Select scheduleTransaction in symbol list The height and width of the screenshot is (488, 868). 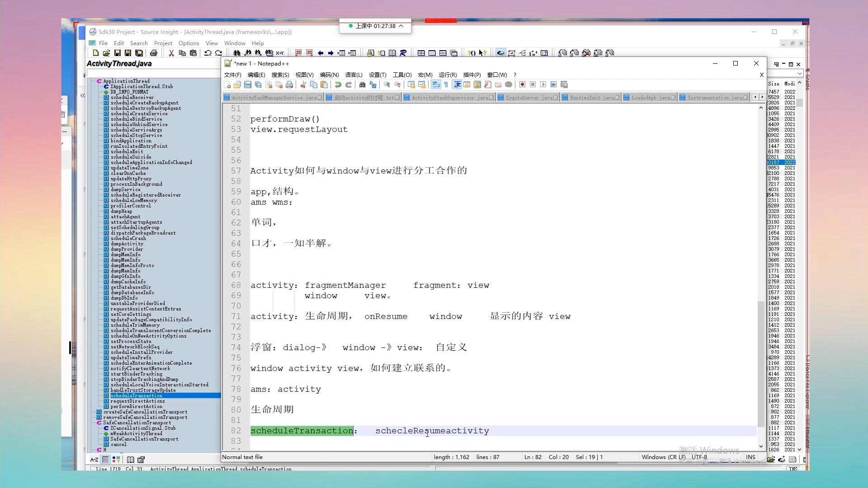[x=137, y=396]
